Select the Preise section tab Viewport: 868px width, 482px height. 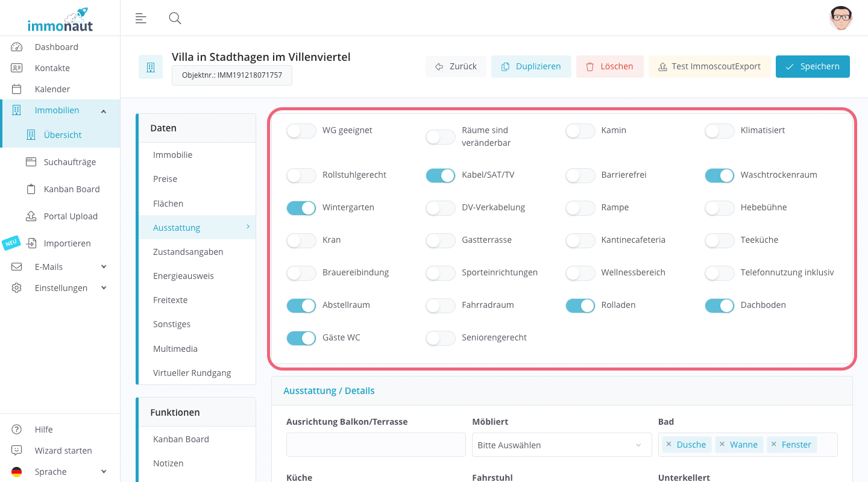(165, 179)
